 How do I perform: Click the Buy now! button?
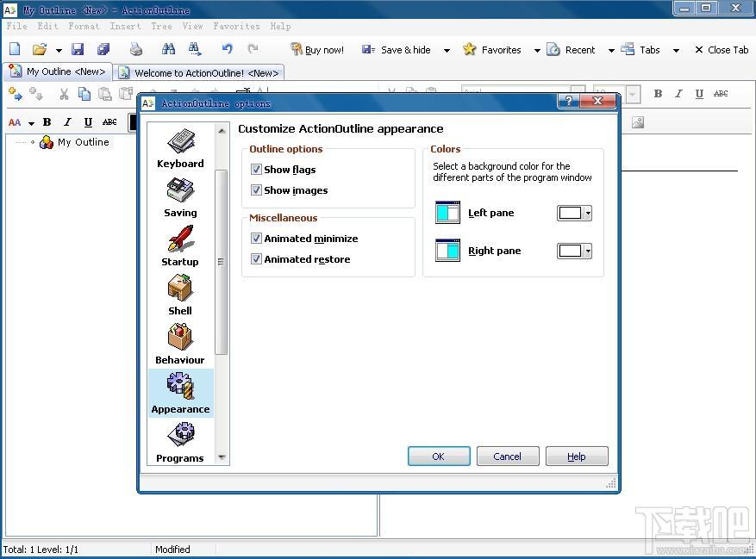[316, 50]
